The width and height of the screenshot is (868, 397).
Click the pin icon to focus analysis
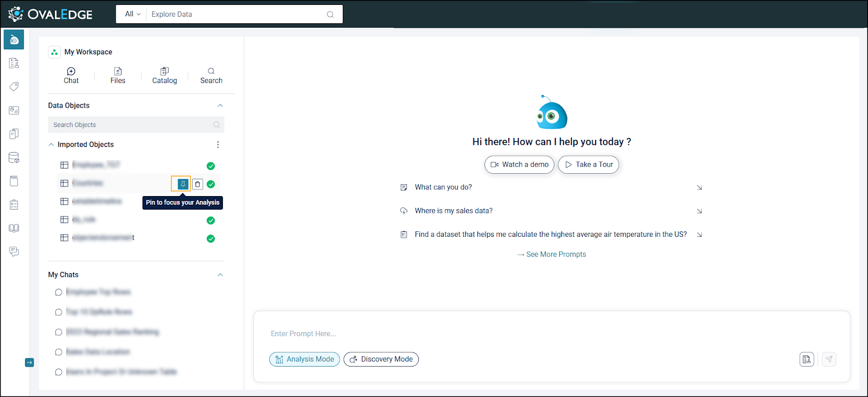click(183, 184)
